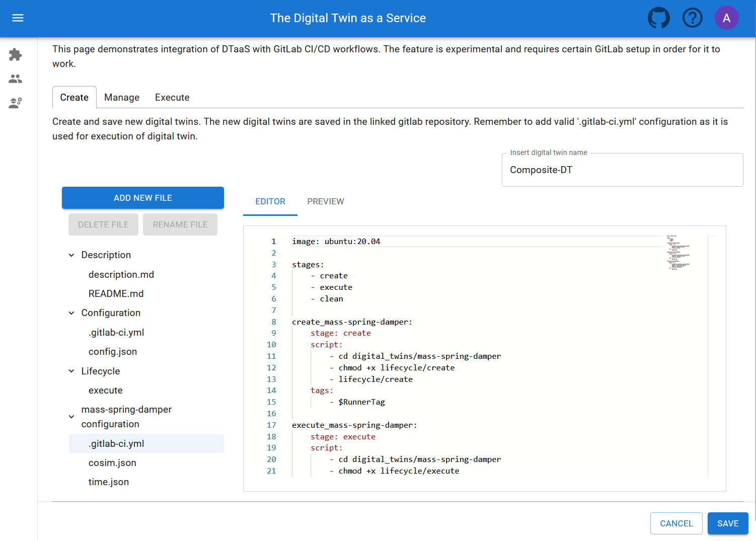756x541 pixels.
Task: Switch to the Manage tab
Action: [122, 98]
